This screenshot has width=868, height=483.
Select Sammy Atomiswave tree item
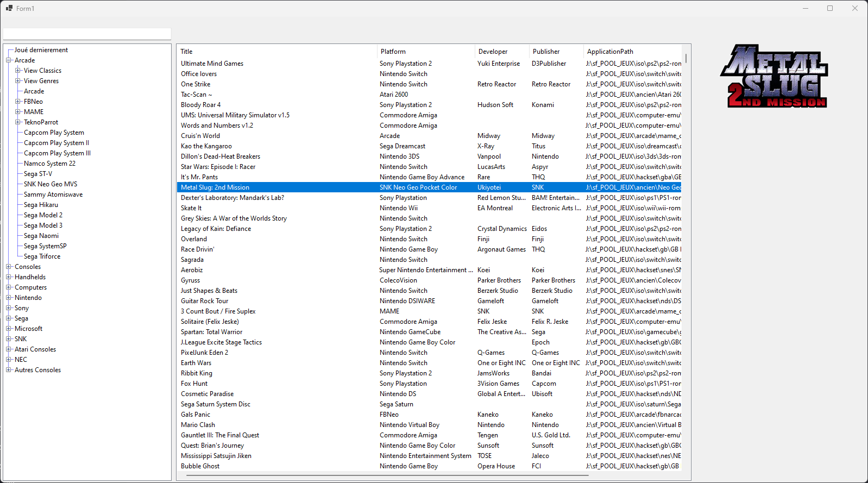[x=53, y=195]
